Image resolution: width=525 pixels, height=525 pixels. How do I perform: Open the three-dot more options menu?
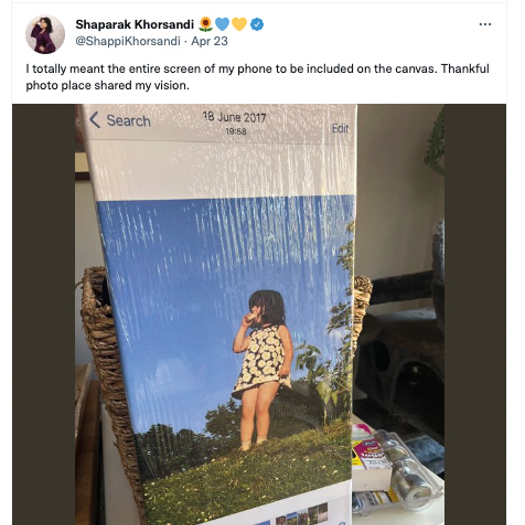(485, 24)
